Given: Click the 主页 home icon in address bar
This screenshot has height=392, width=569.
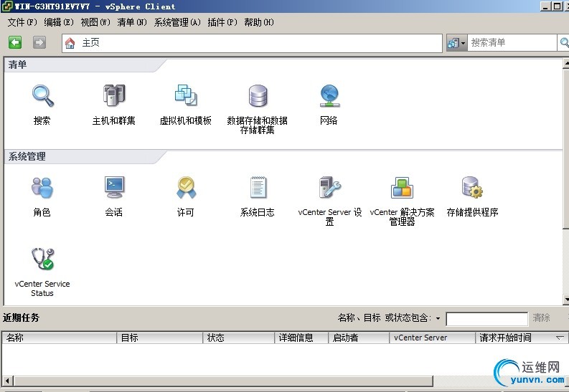Looking at the screenshot, I should 70,43.
